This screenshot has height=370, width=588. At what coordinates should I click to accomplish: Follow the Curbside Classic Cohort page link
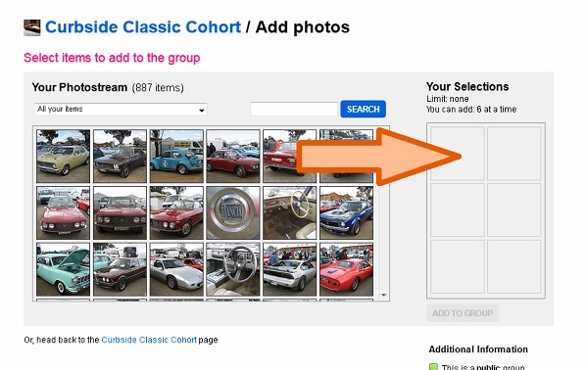[x=149, y=340]
